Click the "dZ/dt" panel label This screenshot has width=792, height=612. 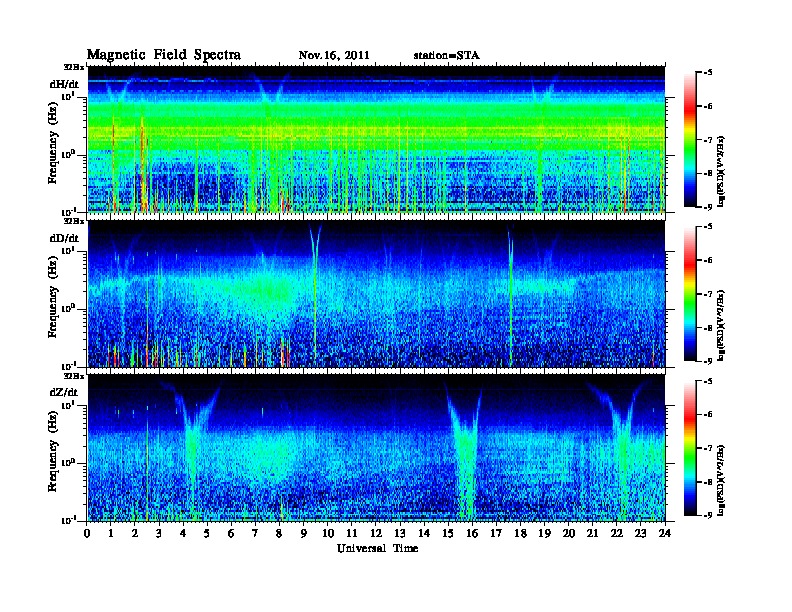(64, 392)
